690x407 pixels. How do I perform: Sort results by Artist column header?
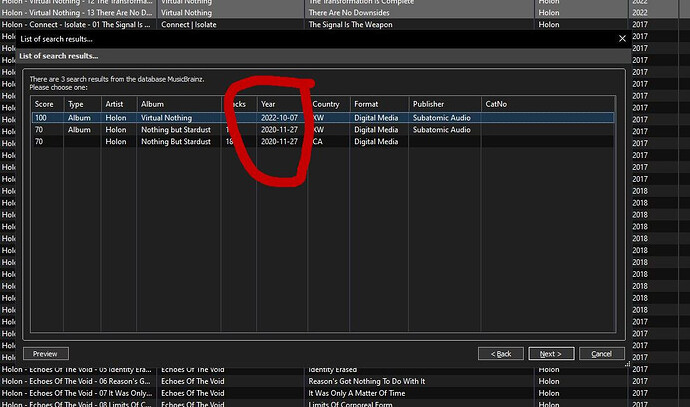point(119,104)
